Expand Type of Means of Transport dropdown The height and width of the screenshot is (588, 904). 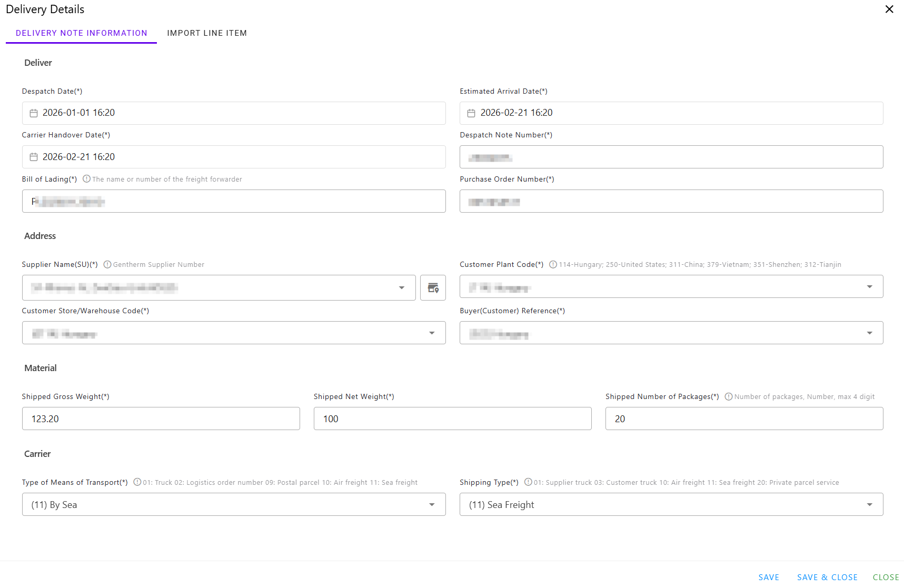pyautogui.click(x=432, y=505)
